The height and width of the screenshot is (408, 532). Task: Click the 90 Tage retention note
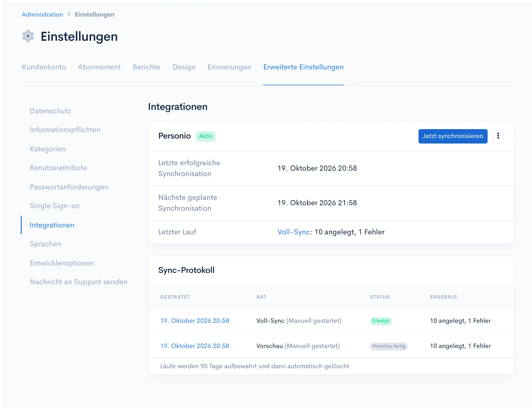(256, 366)
